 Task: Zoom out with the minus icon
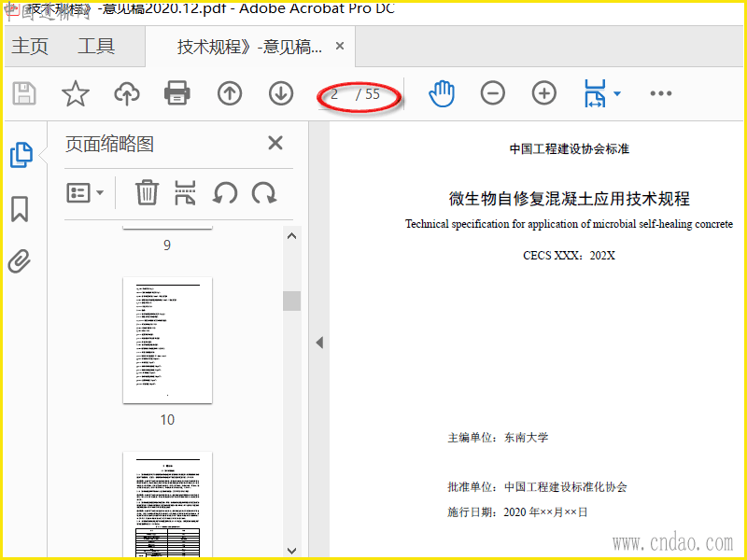[493, 93]
